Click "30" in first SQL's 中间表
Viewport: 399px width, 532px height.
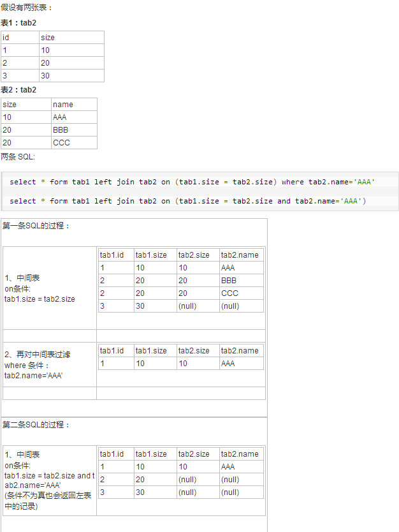tap(156, 306)
